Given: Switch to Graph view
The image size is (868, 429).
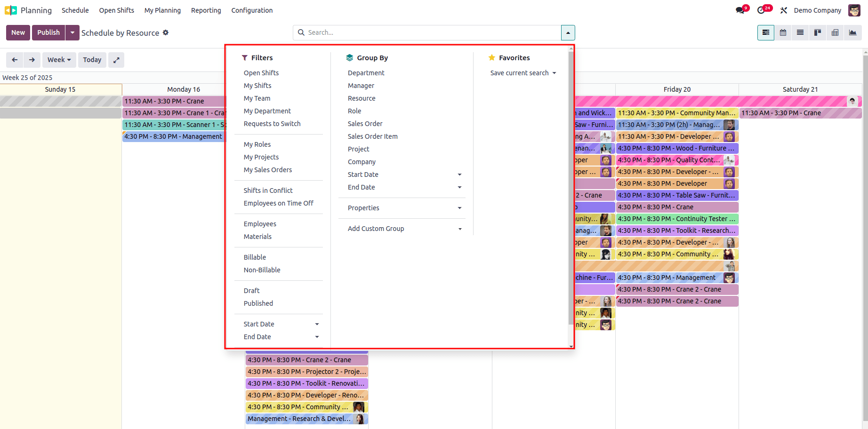Looking at the screenshot, I should click(x=852, y=32).
